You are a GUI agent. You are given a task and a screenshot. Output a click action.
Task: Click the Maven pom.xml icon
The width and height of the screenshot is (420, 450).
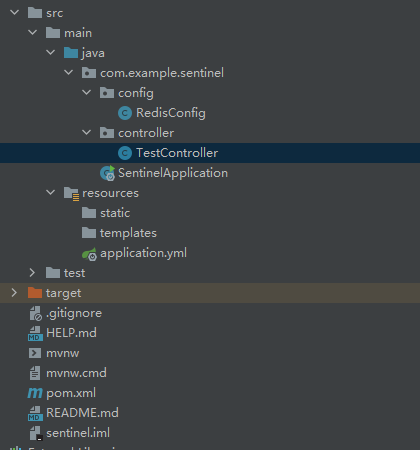[x=35, y=393]
